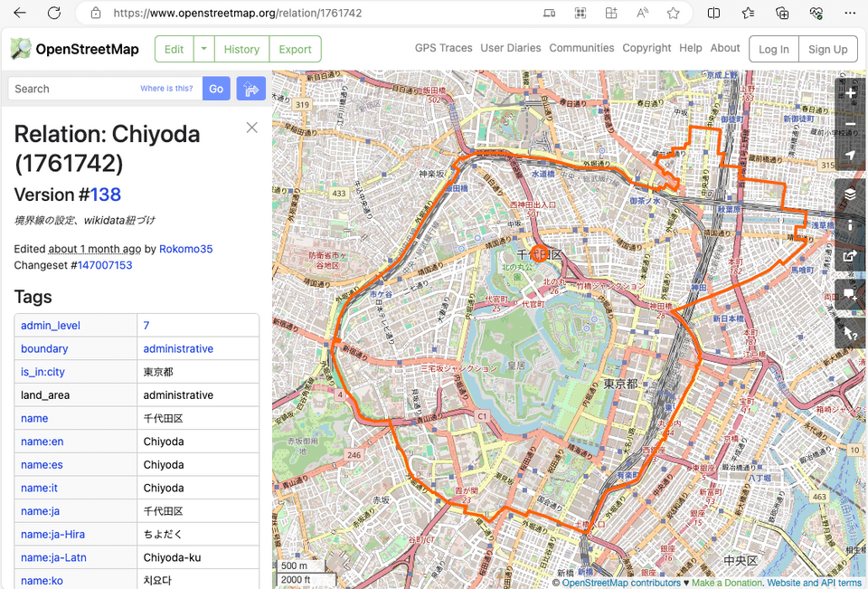Open the map Layers panel
868x589 pixels.
[x=850, y=195]
